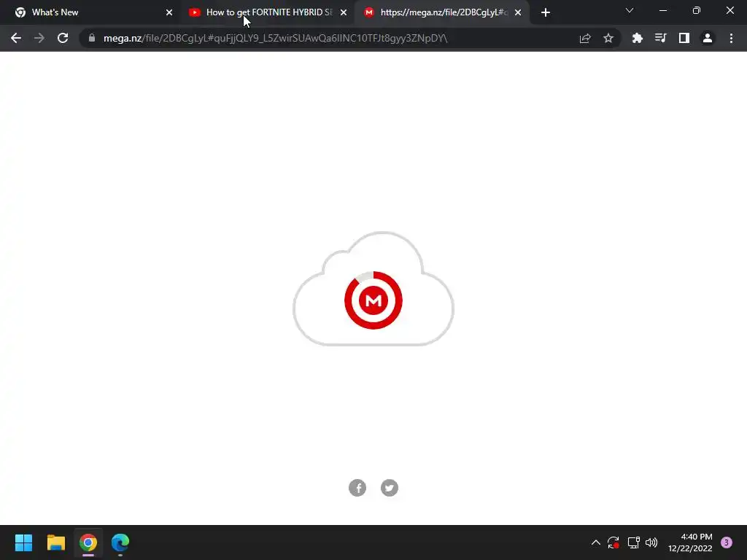This screenshot has width=747, height=560.
Task: Close the YouTube FORTNITE HYBRID tab
Action: (x=344, y=12)
